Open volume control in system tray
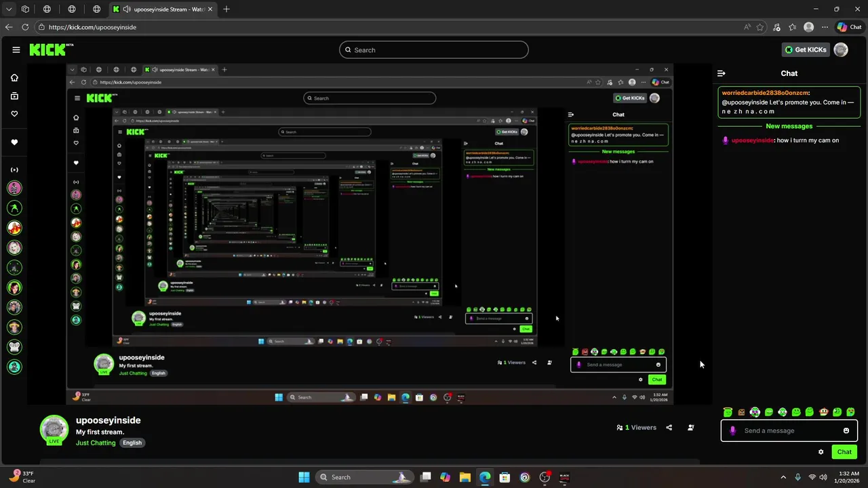 (x=823, y=477)
